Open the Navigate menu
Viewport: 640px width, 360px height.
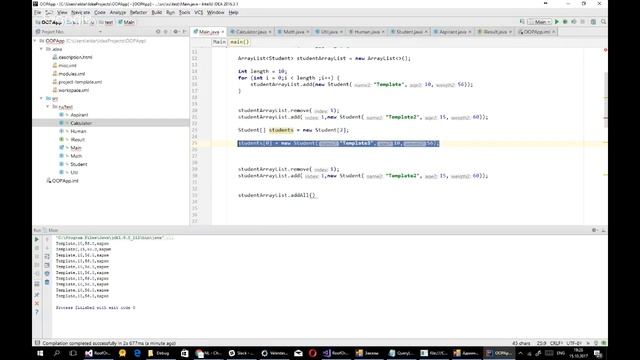80,13
